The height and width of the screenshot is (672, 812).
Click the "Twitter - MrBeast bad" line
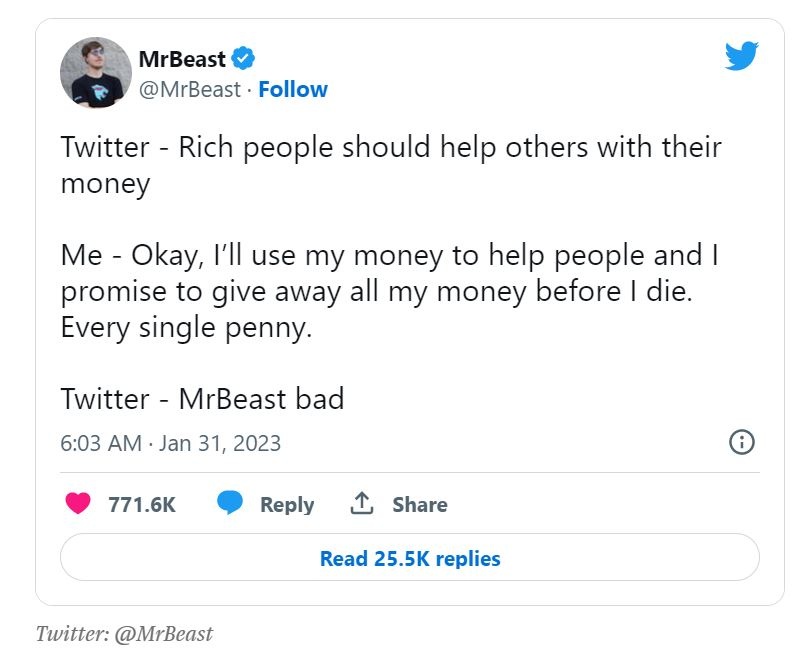(x=202, y=398)
